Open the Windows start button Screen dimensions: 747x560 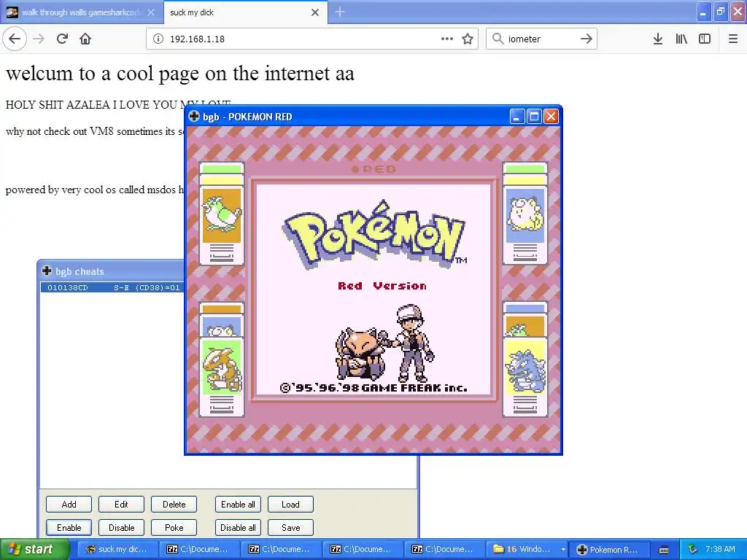pyautogui.click(x=34, y=549)
